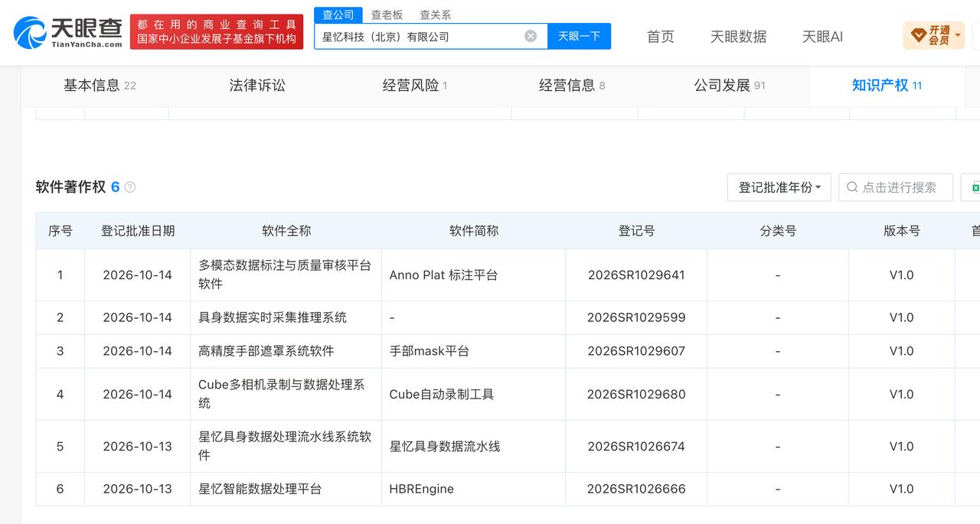
Task: Click 分类号 column header
Action: 778,230
